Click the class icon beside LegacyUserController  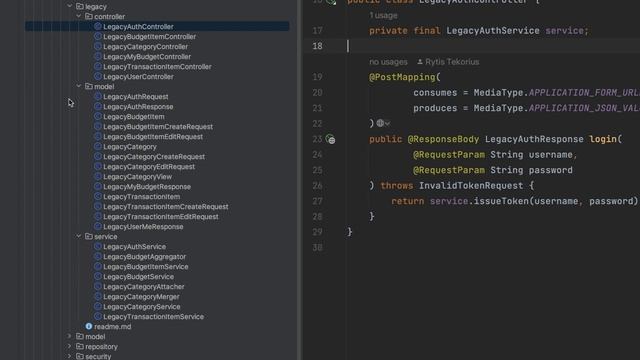coord(98,76)
